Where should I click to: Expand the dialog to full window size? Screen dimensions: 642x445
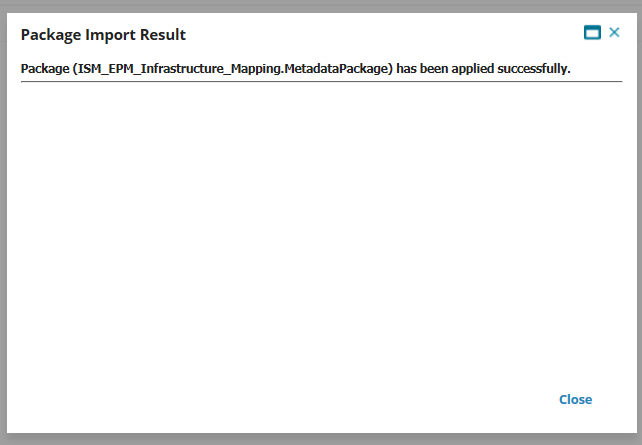(592, 32)
